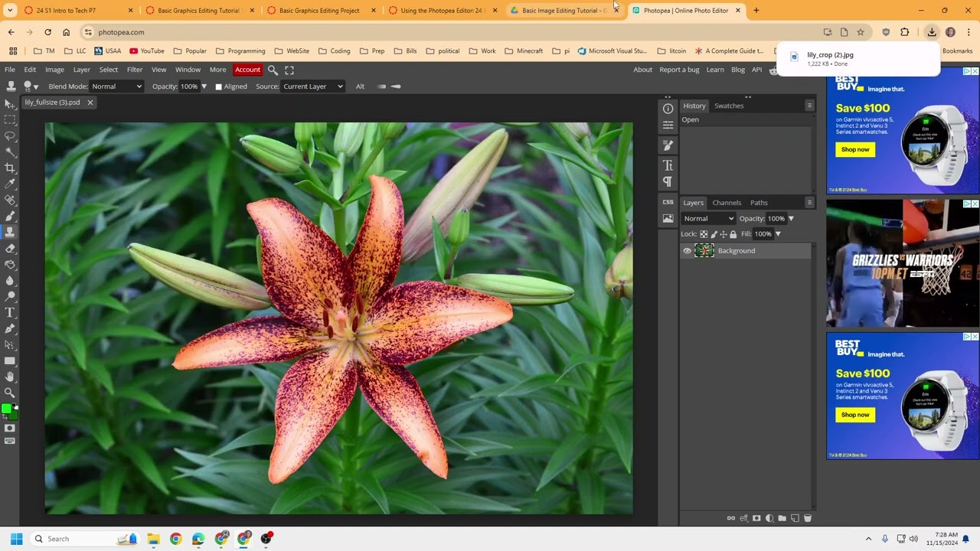Select the Magic Wand tool
Screen dimensions: 980x551
10,152
